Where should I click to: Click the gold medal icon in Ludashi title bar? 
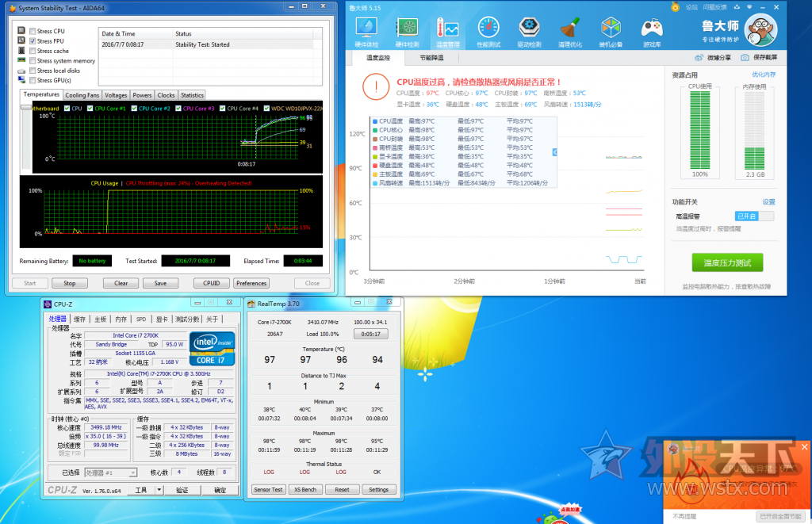pyautogui.click(x=675, y=6)
